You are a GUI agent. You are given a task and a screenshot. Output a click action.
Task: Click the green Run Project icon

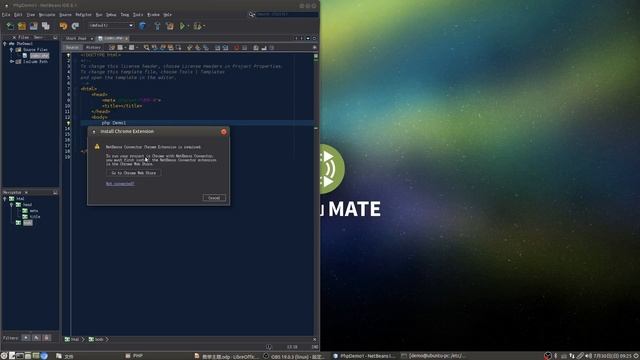pos(182,26)
